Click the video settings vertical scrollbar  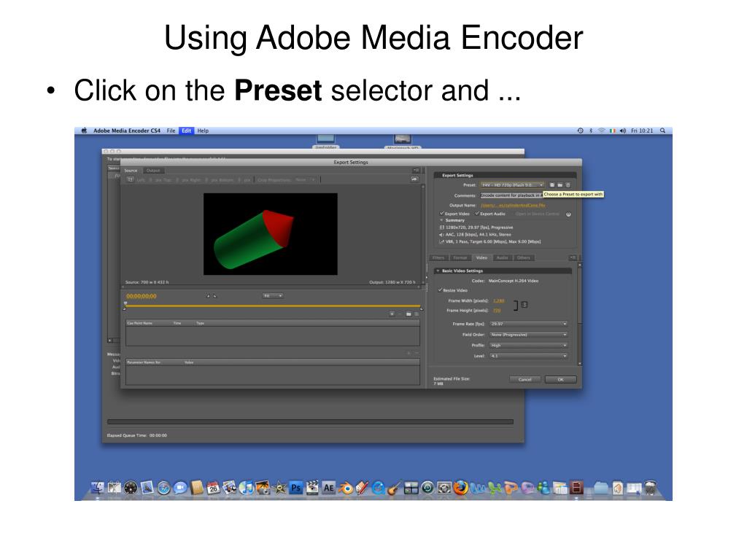[x=579, y=314]
